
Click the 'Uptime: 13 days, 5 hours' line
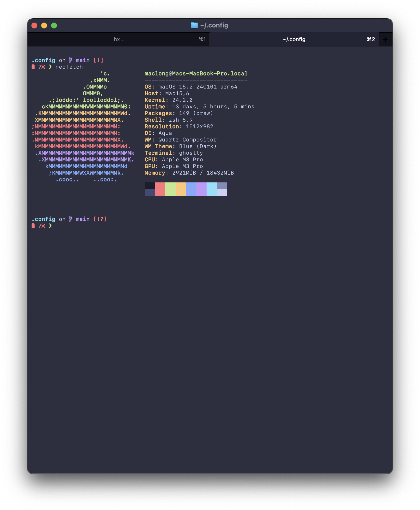tap(199, 107)
